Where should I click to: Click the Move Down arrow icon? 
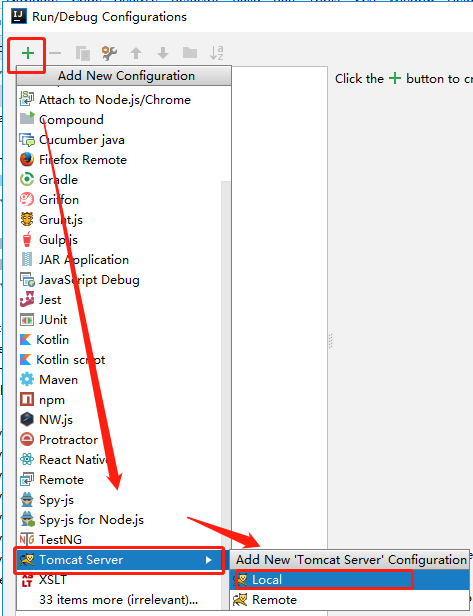click(163, 53)
